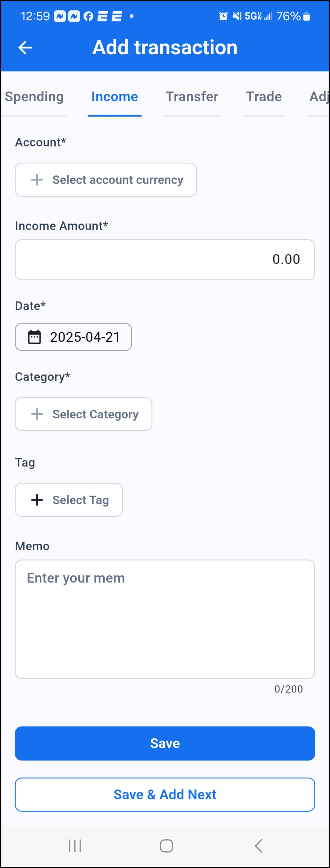Tap the Facebook notification icon
This screenshot has height=868, width=330.
(88, 16)
